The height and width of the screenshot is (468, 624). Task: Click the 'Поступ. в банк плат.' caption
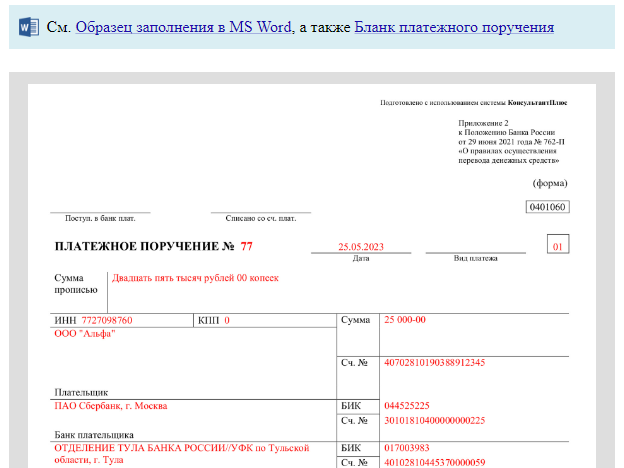tap(100, 218)
